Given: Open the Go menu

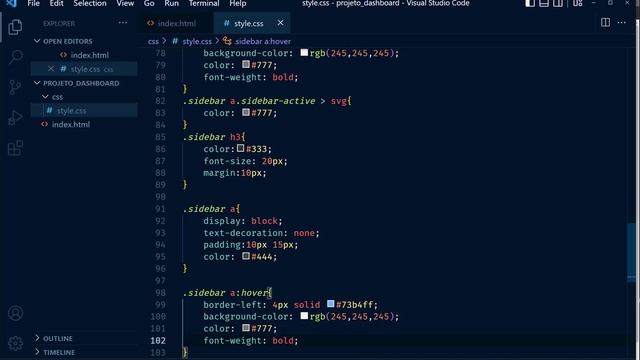Looking at the screenshot, I should [149, 4].
